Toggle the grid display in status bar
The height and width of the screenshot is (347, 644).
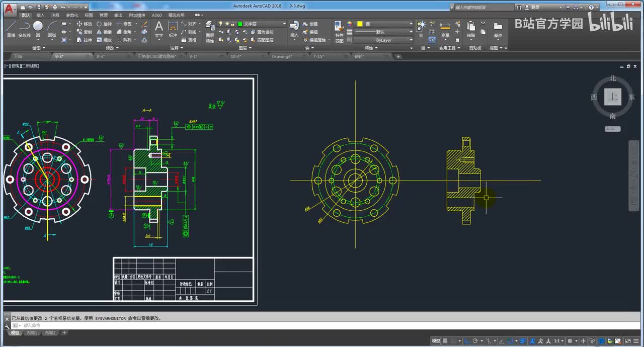pos(445,341)
